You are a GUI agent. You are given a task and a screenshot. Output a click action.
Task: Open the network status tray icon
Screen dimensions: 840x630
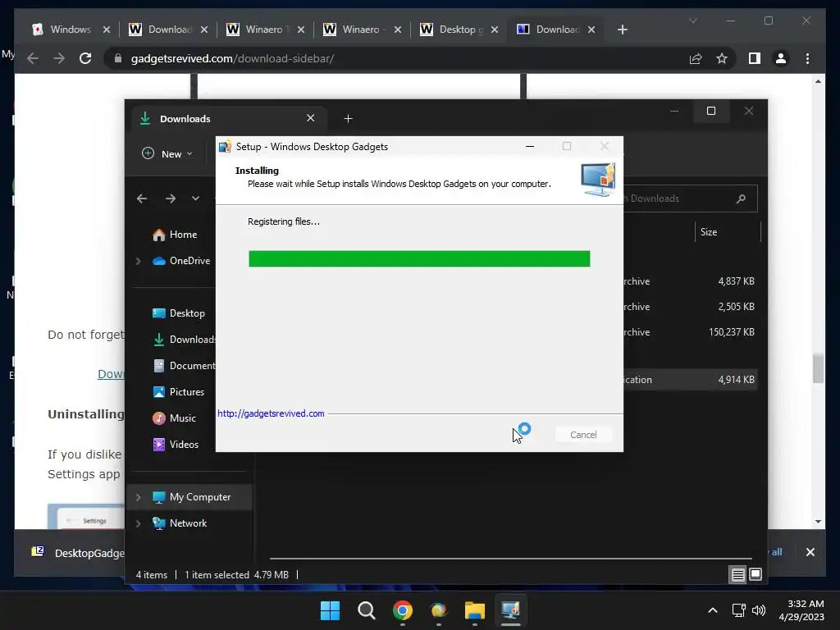pos(739,610)
